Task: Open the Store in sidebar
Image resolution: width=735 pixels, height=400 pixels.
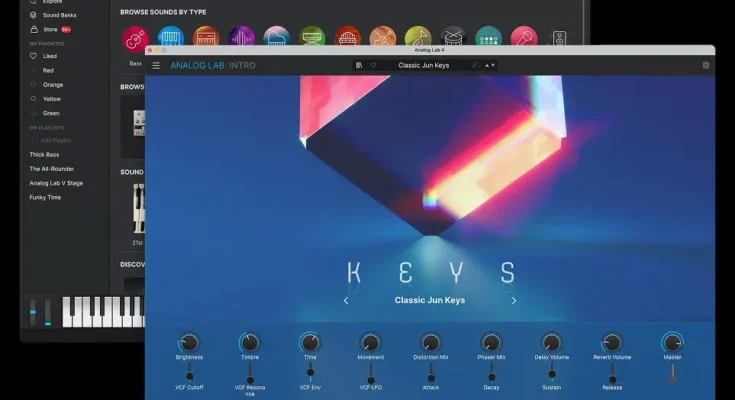Action: (50, 30)
